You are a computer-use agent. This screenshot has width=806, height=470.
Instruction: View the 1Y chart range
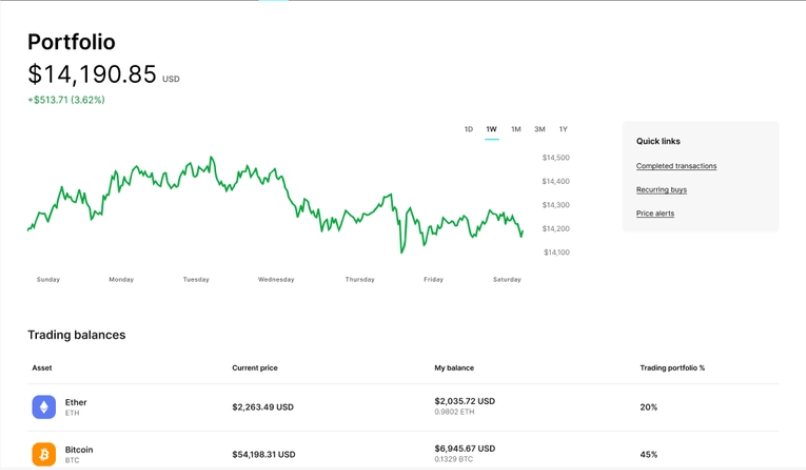(563, 129)
